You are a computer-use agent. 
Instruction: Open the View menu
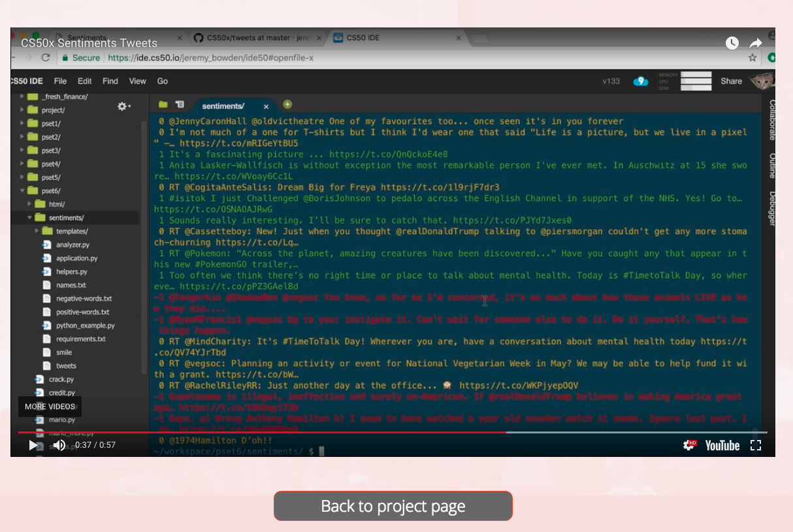tap(137, 81)
